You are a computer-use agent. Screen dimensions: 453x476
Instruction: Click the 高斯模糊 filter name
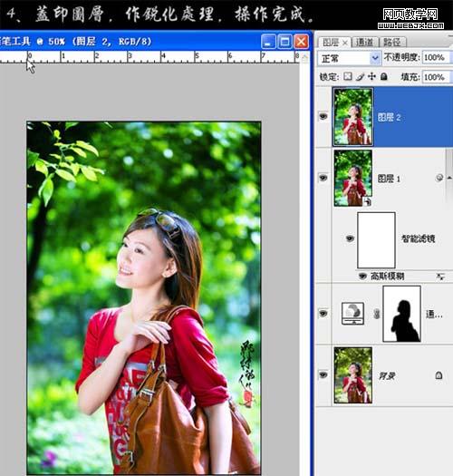(x=388, y=276)
